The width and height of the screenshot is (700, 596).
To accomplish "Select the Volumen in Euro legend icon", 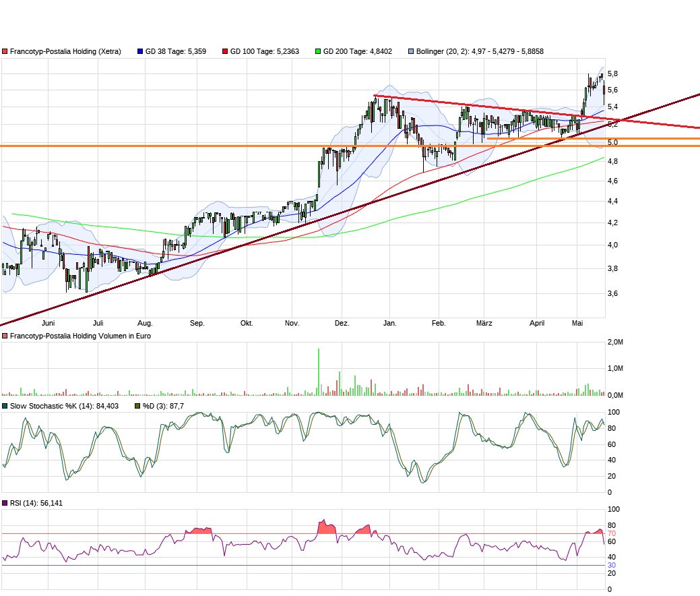I will coord(5,334).
